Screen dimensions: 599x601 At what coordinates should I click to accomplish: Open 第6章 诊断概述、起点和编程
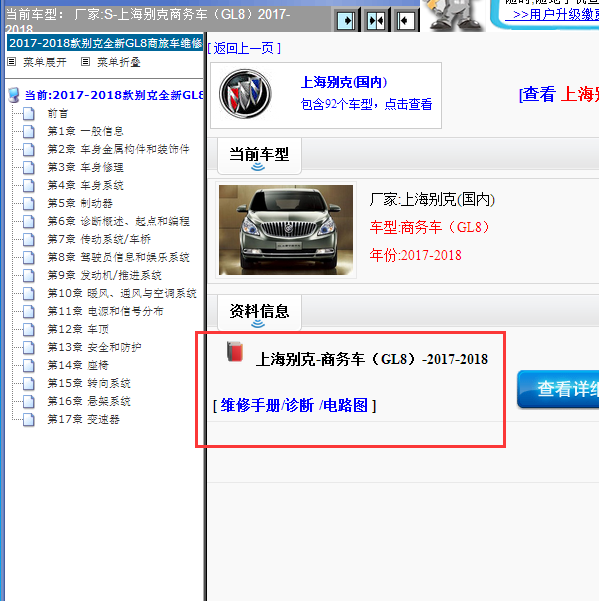tap(118, 222)
